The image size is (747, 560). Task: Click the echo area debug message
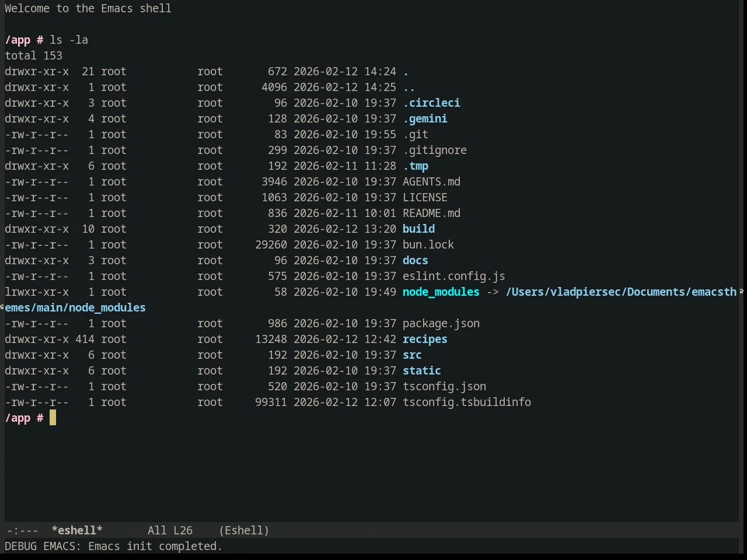pyautogui.click(x=113, y=547)
